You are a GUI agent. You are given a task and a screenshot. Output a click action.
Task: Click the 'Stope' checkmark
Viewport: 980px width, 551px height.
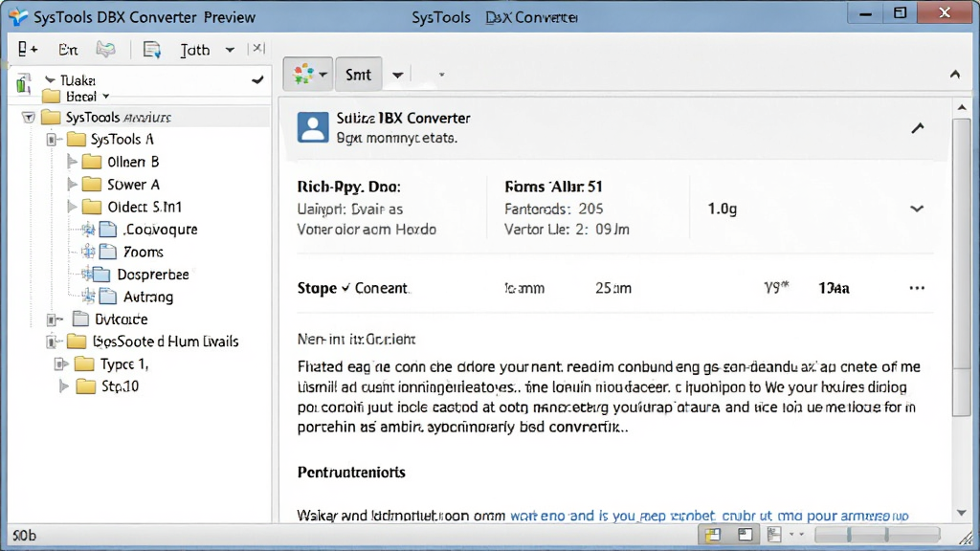coord(345,288)
